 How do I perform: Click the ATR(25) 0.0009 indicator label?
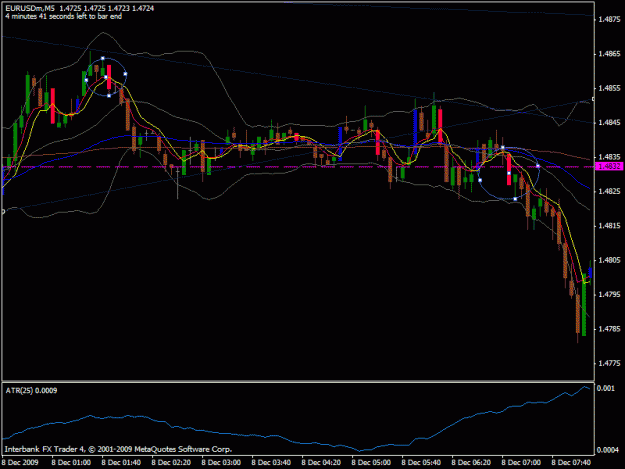tap(31, 391)
